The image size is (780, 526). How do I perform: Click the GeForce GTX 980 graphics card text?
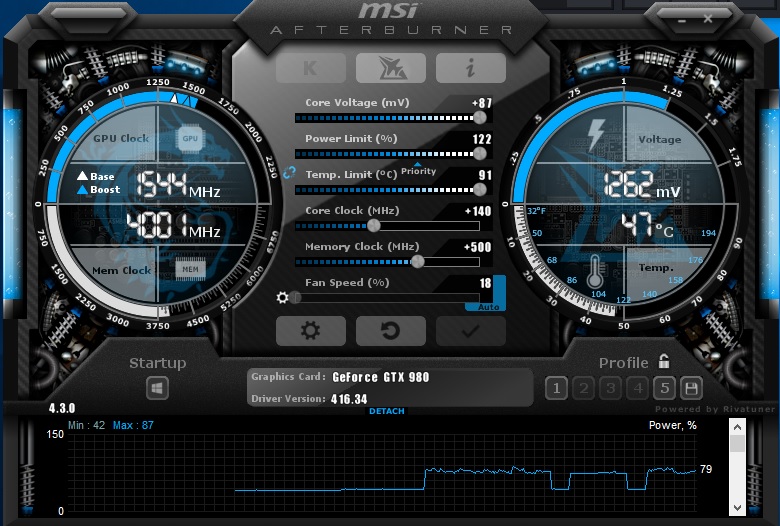point(381,377)
